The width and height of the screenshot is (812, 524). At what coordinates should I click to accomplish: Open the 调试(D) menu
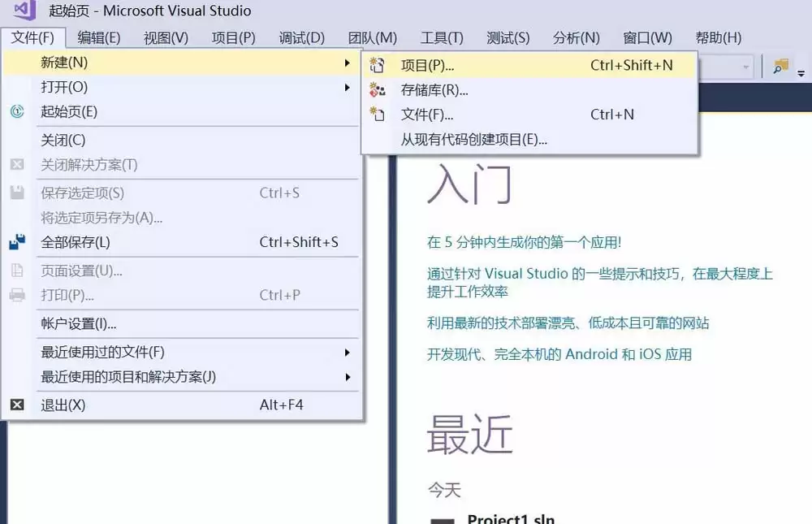(301, 37)
